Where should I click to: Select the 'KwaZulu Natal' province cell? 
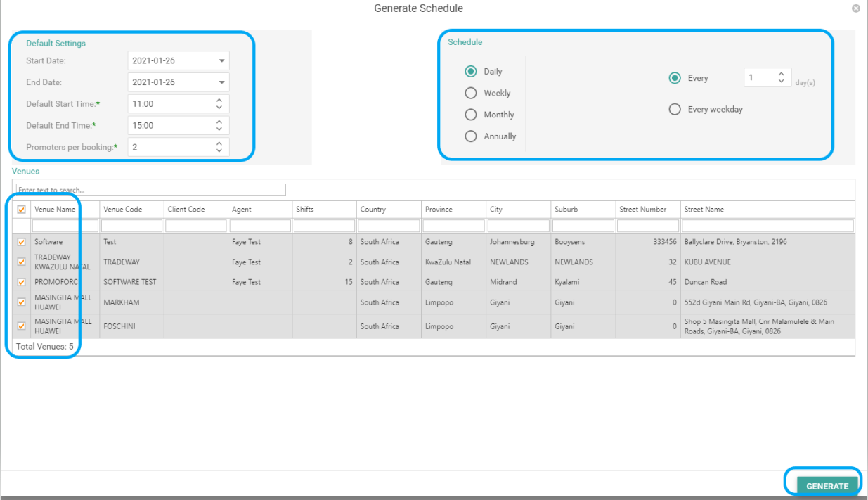454,262
